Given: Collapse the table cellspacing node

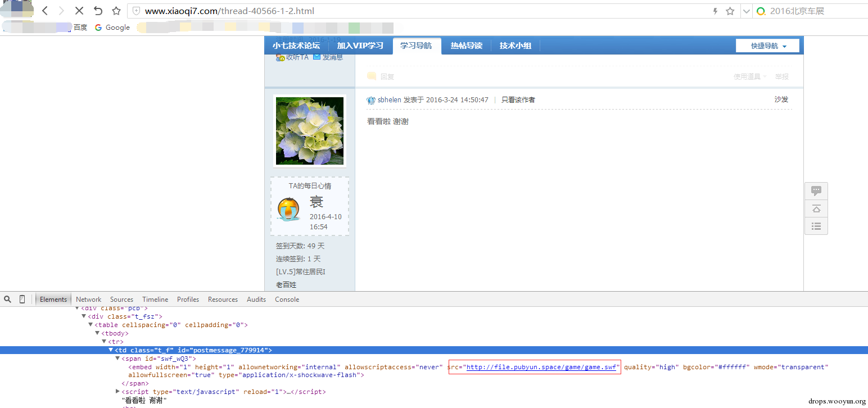Looking at the screenshot, I should (x=91, y=325).
